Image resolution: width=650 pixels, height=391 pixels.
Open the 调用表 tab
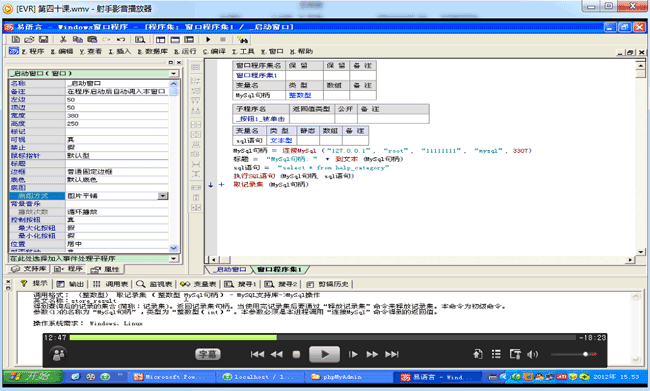click(x=110, y=284)
